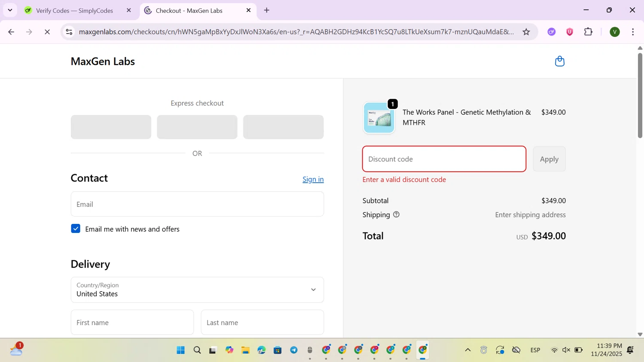Image resolution: width=644 pixels, height=362 pixels.
Task: Click the page vertical scrollbar thumb
Action: click(x=640, y=95)
